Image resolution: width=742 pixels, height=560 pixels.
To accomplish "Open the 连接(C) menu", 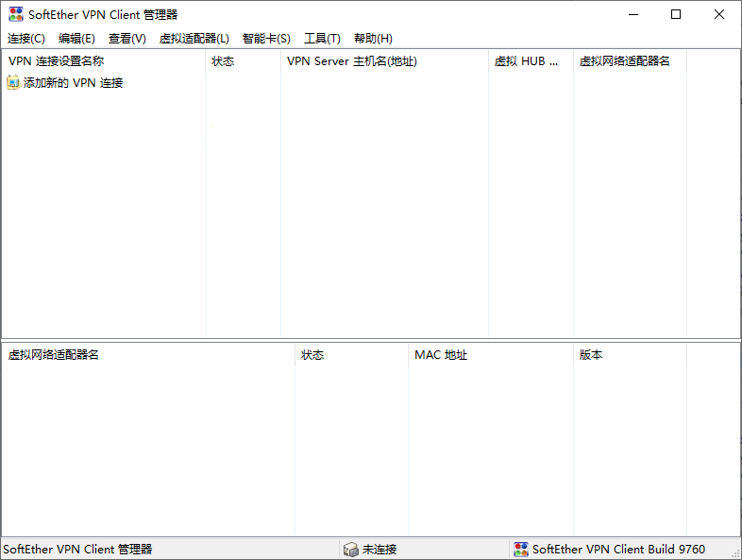I will tap(26, 39).
